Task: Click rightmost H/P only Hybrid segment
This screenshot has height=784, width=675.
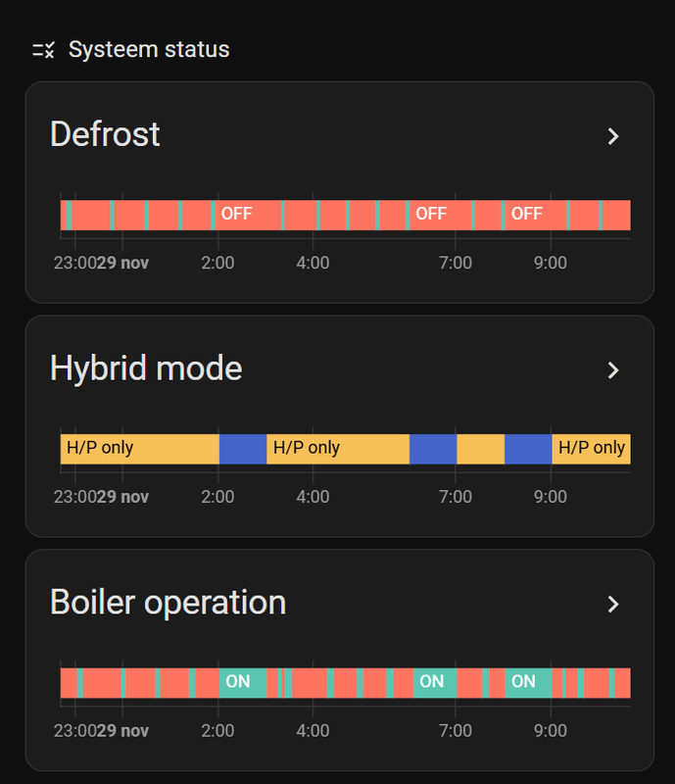Action: (x=591, y=448)
